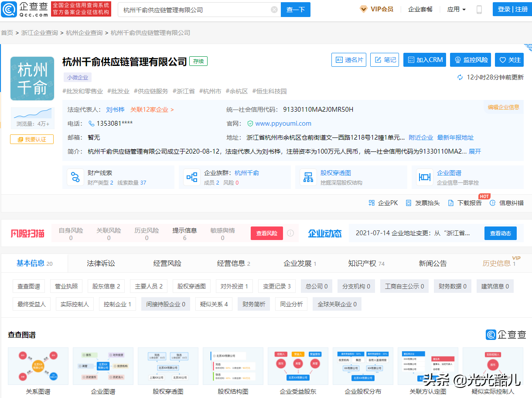532x398 pixels.
Task: Click 附近企业 link
Action: coord(421,137)
